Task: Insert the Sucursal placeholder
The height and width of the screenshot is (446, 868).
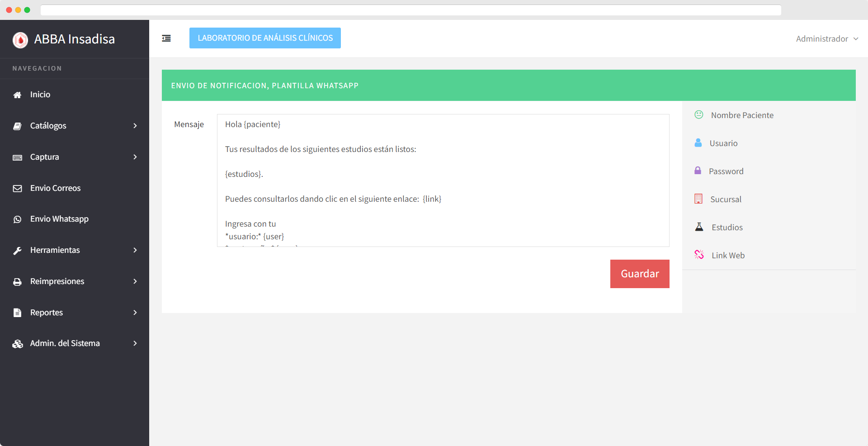Action: coord(726,199)
